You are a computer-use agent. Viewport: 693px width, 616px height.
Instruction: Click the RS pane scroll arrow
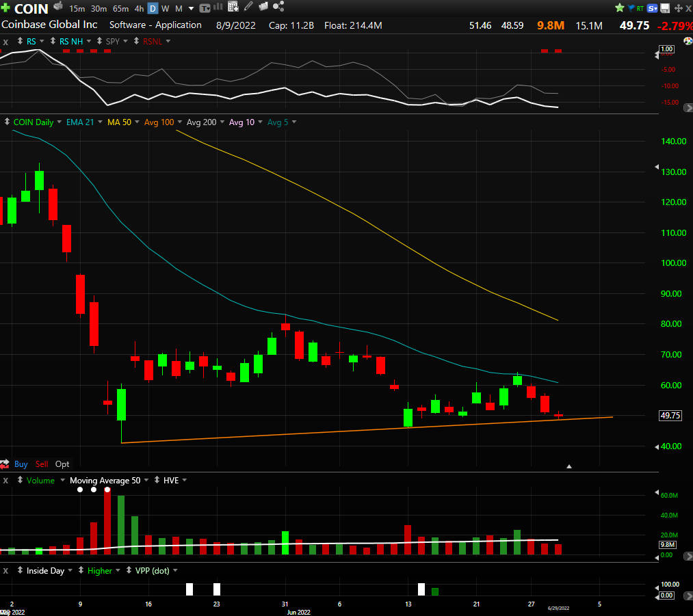click(688, 107)
